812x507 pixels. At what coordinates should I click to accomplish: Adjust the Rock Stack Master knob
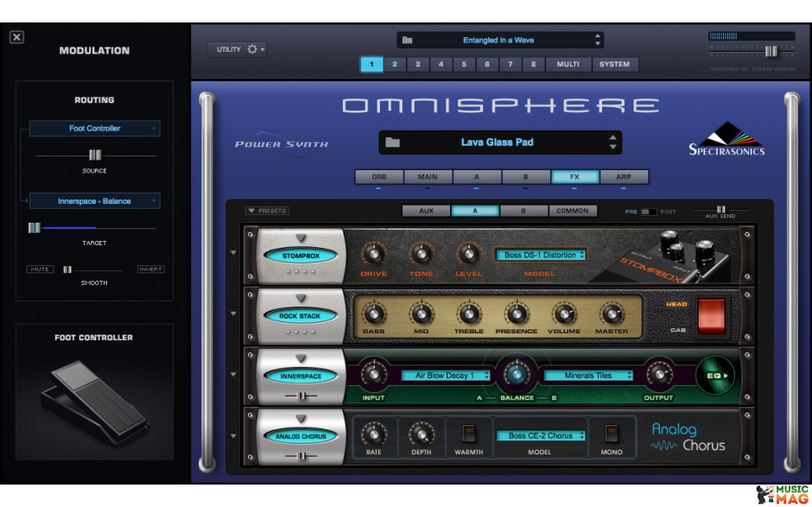click(612, 314)
